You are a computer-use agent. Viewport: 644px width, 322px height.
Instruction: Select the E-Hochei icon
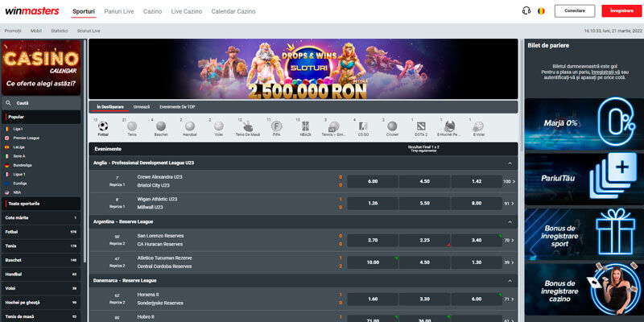(449, 126)
